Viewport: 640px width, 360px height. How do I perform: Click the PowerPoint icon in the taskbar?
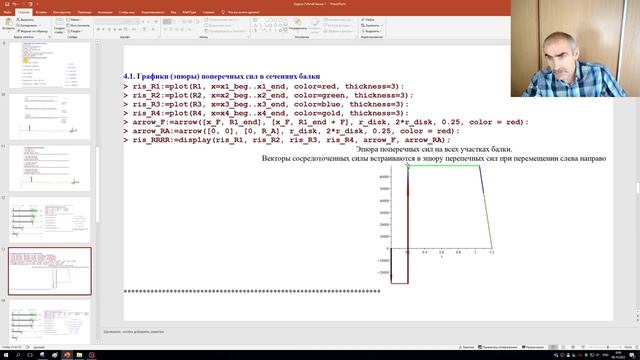[x=67, y=355]
